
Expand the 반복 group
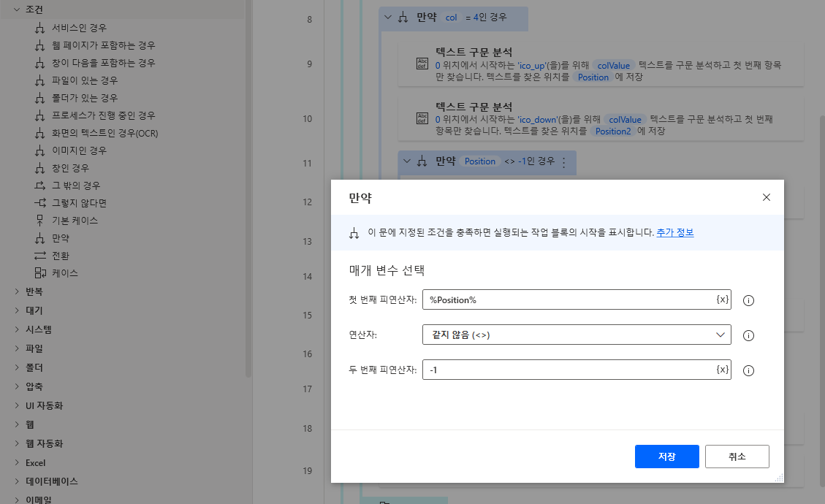pyautogui.click(x=16, y=291)
